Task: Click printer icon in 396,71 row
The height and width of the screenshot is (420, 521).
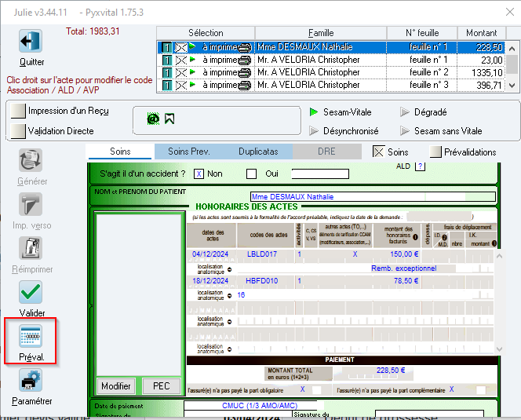Action: tap(246, 85)
